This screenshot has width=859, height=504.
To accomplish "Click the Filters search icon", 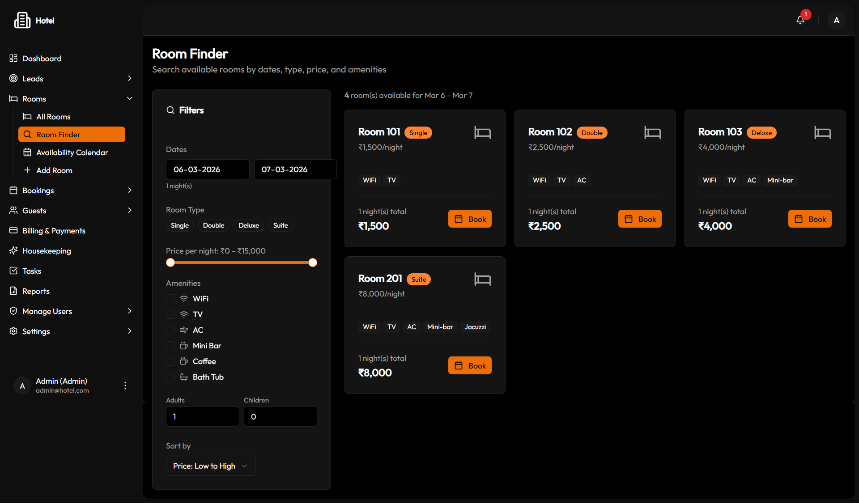I will click(x=170, y=110).
